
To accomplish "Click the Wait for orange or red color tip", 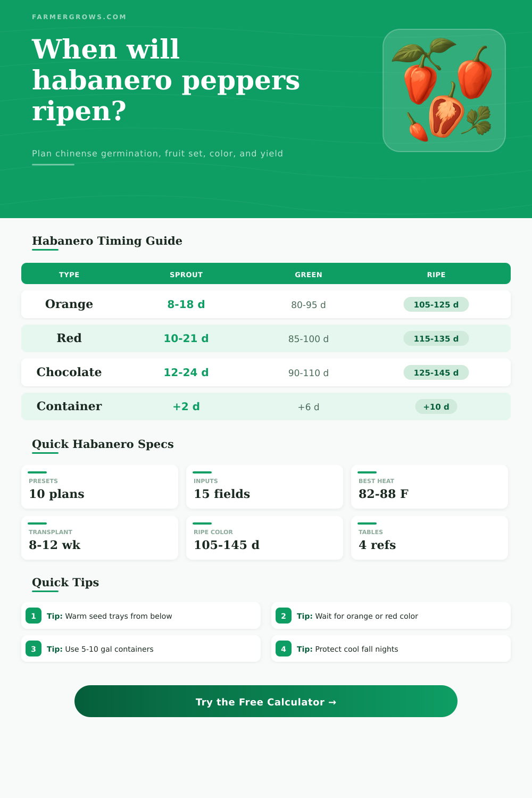I will 391,616.
